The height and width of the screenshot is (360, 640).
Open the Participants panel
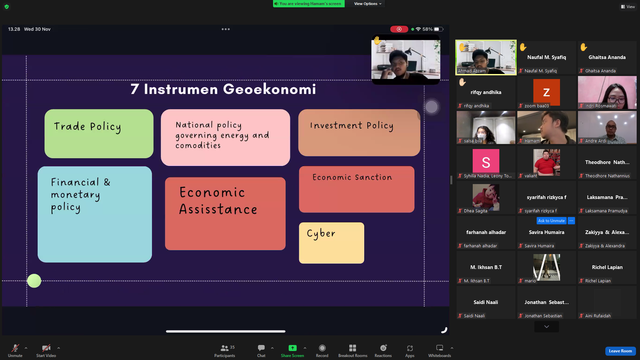tap(225, 350)
